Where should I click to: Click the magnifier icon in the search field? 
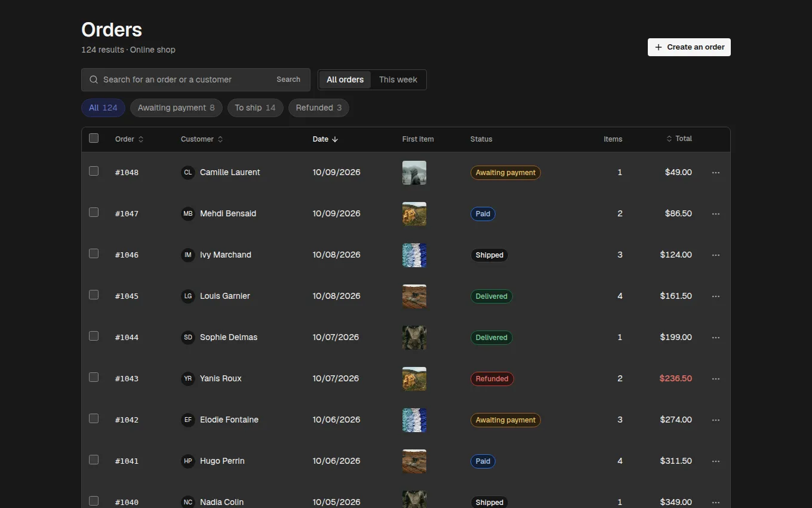tap(94, 79)
